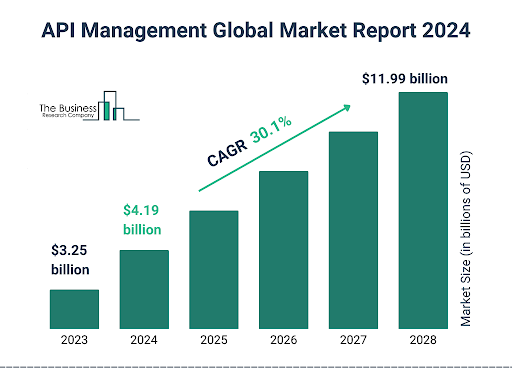Select the 2028 bar
Screen dimensions: 512x384
(423, 211)
